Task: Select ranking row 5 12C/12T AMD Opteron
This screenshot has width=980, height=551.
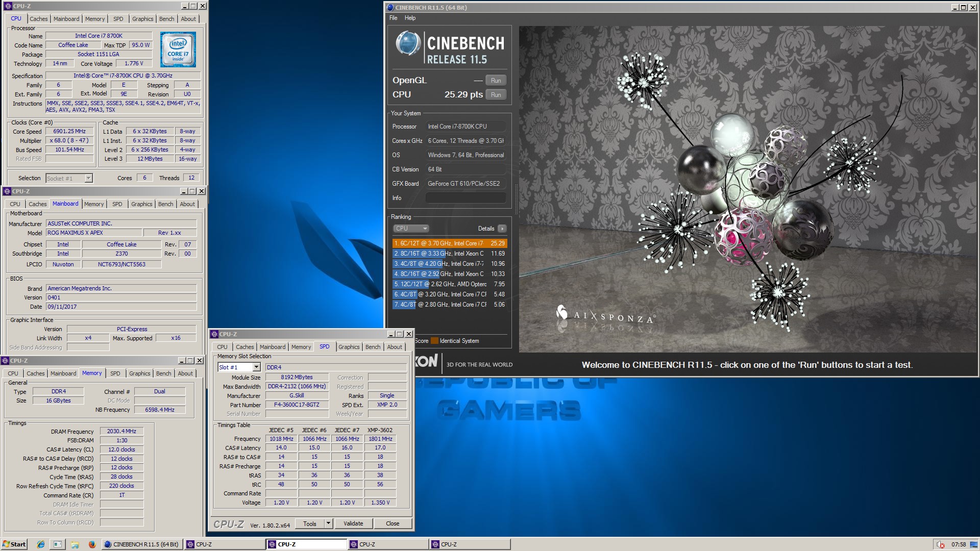Action: click(x=449, y=284)
